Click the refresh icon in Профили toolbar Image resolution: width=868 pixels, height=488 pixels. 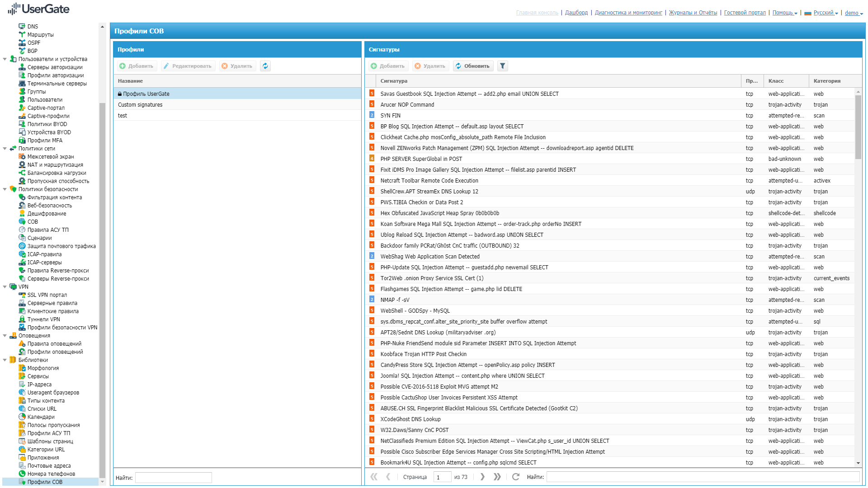tap(265, 66)
